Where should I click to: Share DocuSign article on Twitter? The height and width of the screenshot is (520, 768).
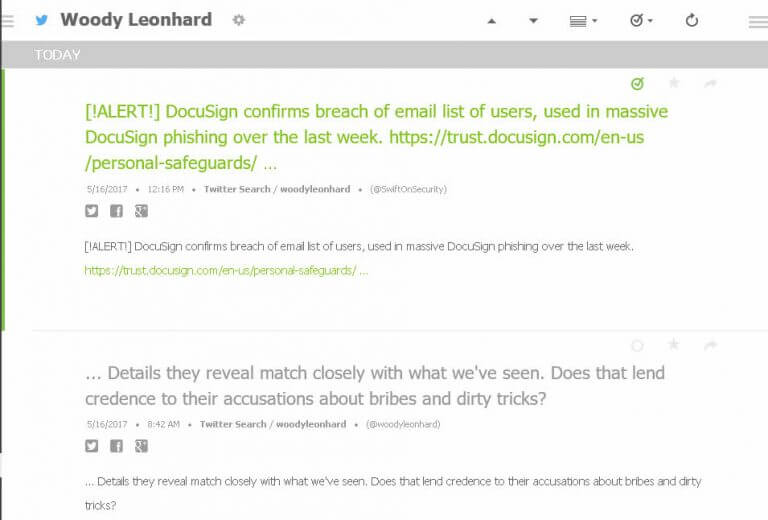click(x=92, y=211)
